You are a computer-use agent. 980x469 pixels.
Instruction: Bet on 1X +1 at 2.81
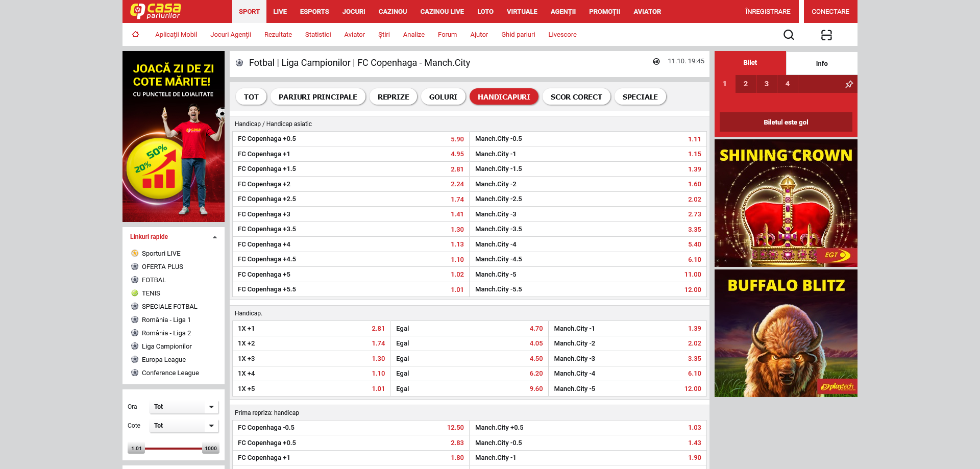coord(311,328)
